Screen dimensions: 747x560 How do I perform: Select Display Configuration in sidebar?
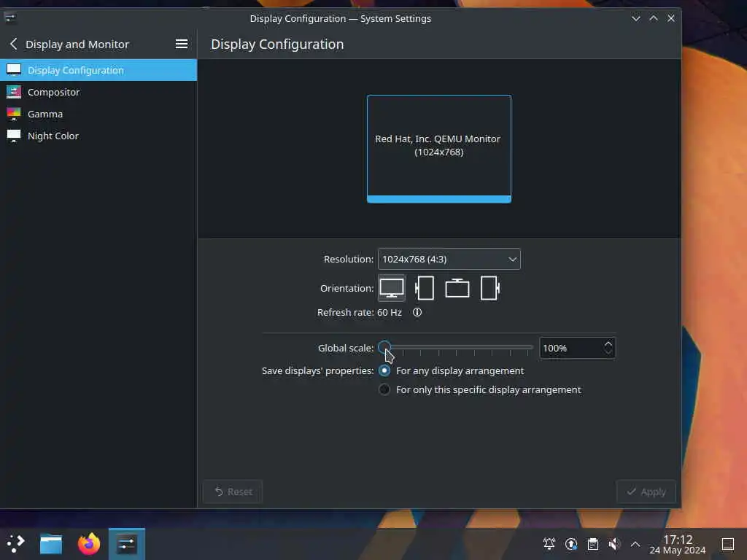click(x=98, y=70)
